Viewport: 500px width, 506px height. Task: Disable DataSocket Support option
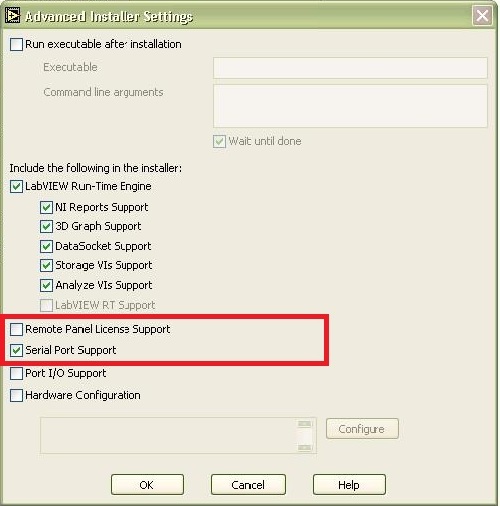pos(46,246)
